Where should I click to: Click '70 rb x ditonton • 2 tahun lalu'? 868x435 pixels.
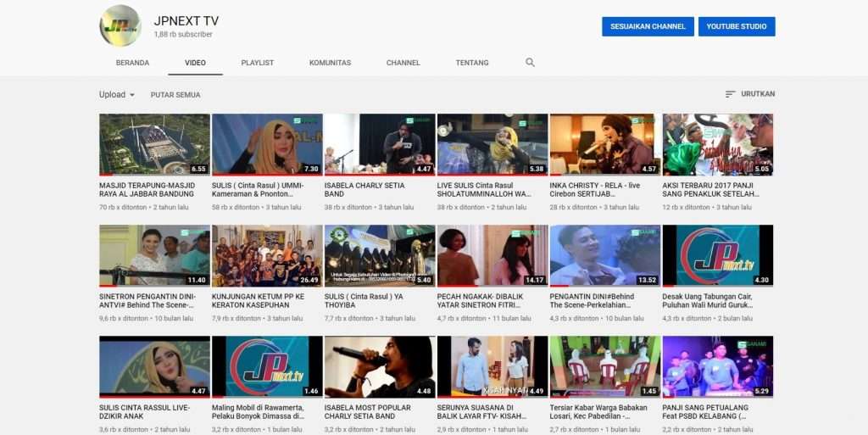pyautogui.click(x=144, y=208)
